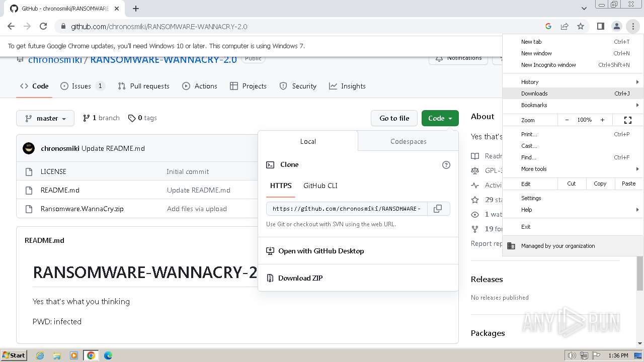
Task: Click Chrome icon in taskbar
Action: [x=91, y=355]
